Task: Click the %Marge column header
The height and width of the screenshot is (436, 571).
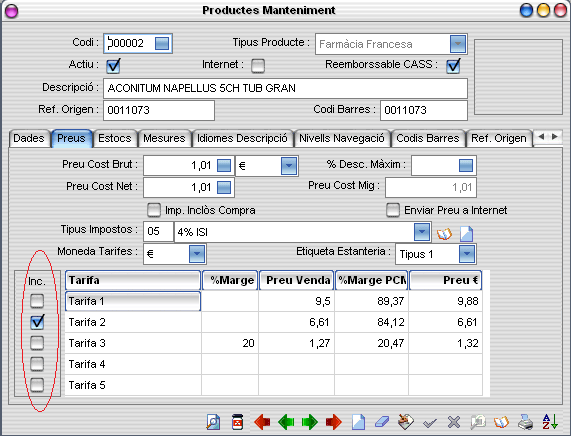Action: pos(230,280)
